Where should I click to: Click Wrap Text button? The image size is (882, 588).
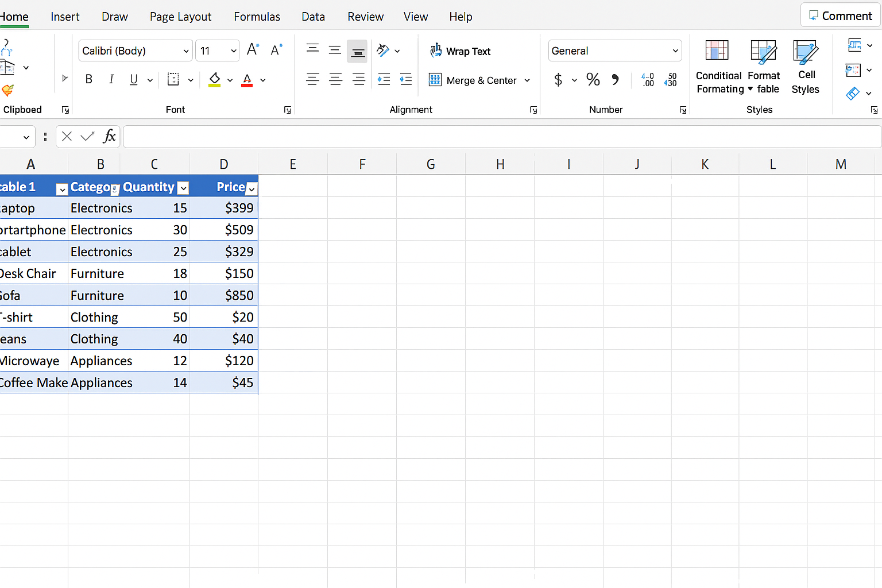click(461, 51)
